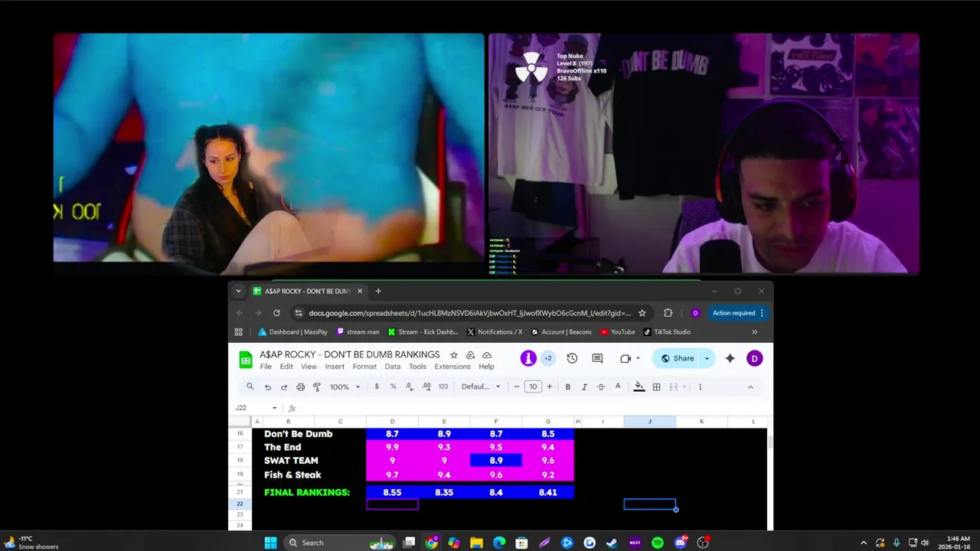
Task: Show more bookmarks with the chevron
Action: coord(754,332)
